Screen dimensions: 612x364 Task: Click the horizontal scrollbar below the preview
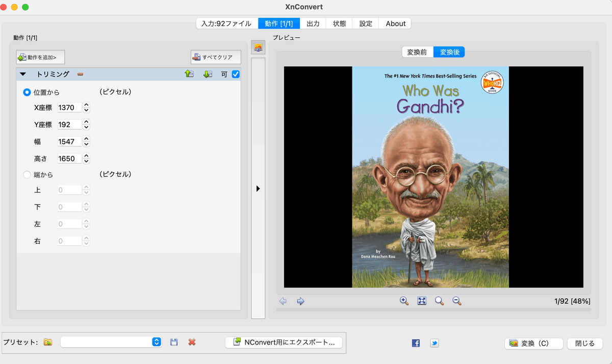[433, 309]
